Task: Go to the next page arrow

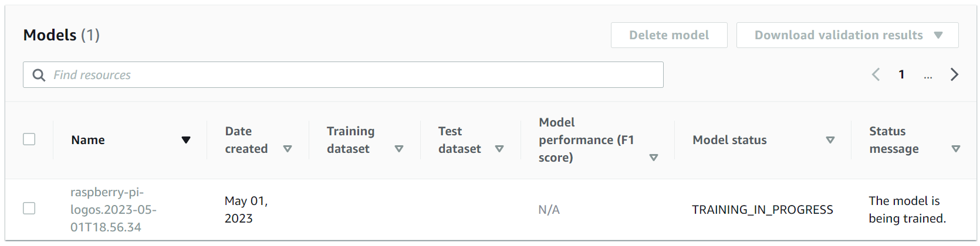Action: coord(955,74)
